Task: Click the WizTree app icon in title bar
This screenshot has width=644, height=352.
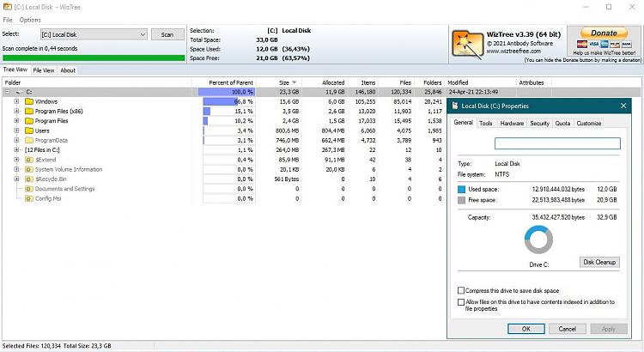Action: 8,7
